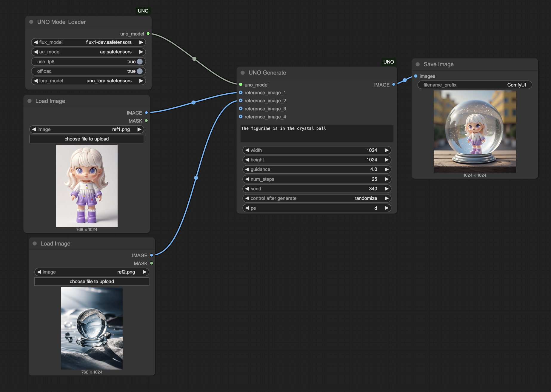Toggle the offload switch
This screenshot has width=551, height=392.
pyautogui.click(x=140, y=71)
